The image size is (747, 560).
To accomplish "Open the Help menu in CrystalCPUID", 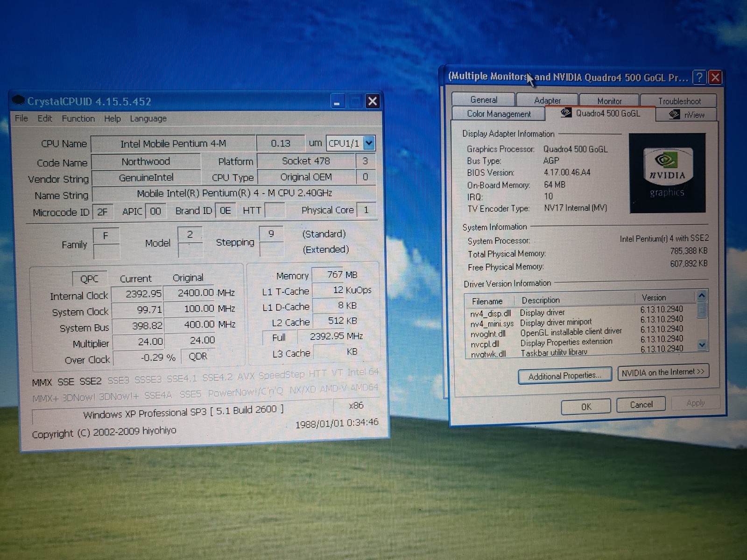I will (x=112, y=119).
